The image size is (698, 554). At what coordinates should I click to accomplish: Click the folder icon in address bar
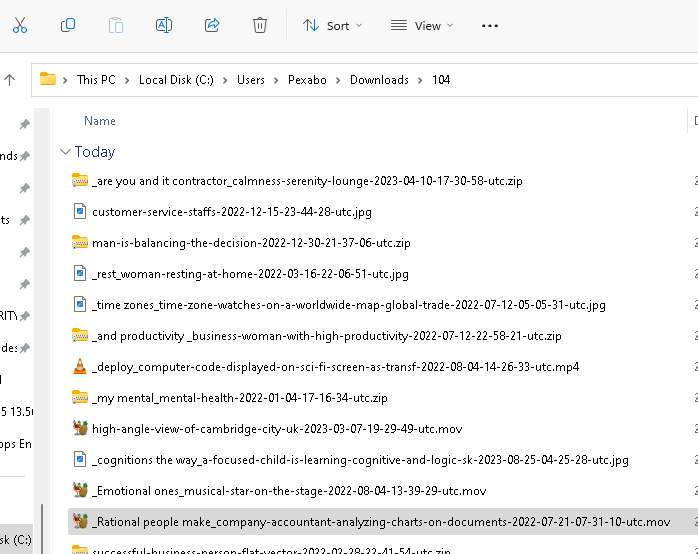click(48, 79)
